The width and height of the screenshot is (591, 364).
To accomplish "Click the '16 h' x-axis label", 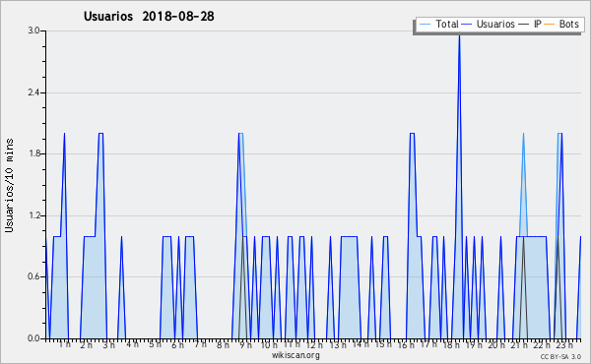I will [x=406, y=345].
